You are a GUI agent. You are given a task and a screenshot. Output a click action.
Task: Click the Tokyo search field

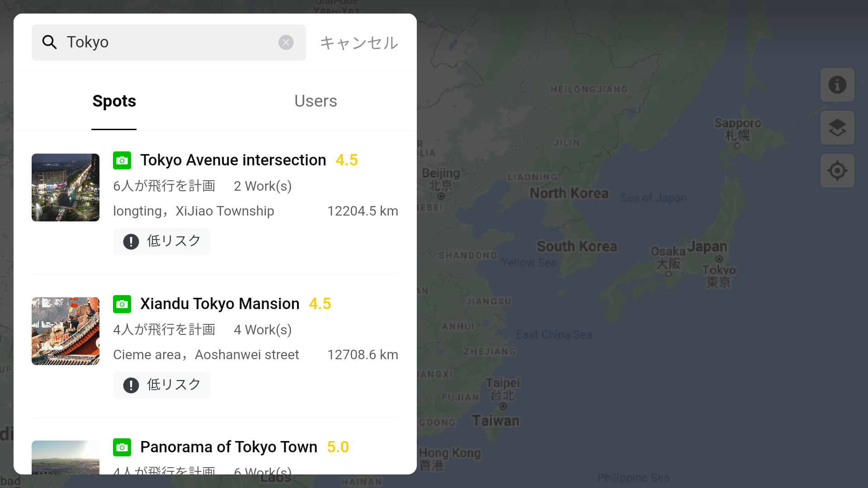coord(169,42)
